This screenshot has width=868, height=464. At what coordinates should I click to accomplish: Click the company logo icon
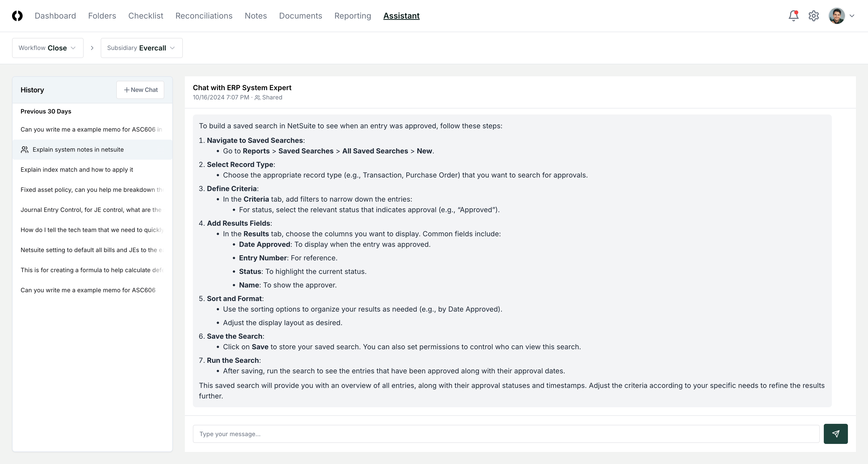[17, 16]
